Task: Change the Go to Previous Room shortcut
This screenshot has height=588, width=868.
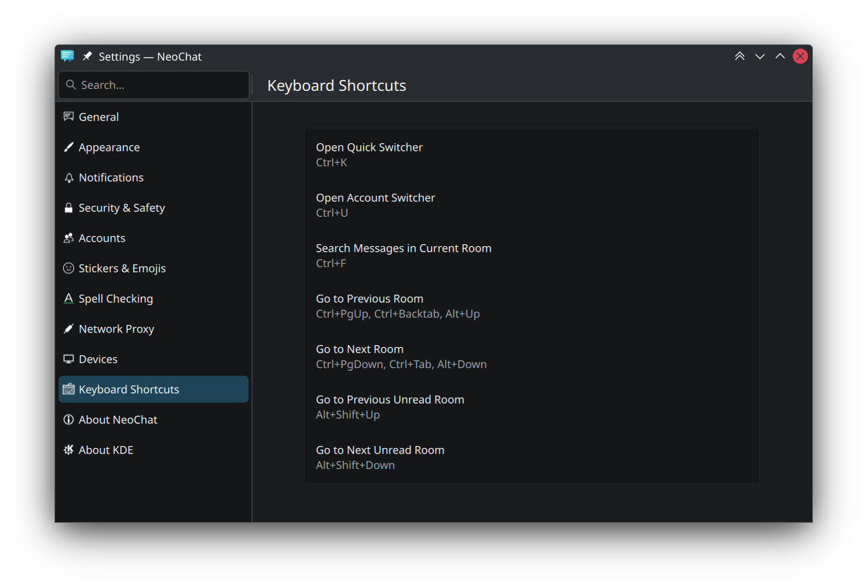Action: pos(532,305)
